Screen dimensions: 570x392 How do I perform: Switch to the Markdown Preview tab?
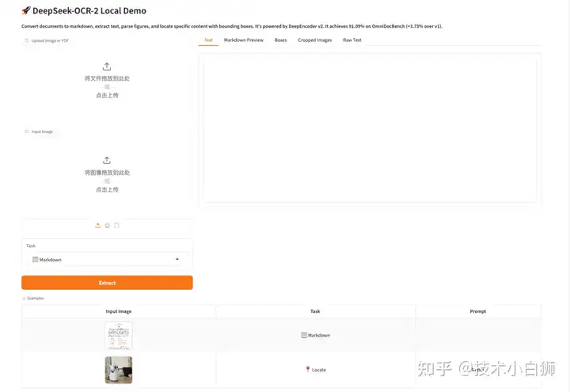pyautogui.click(x=244, y=40)
